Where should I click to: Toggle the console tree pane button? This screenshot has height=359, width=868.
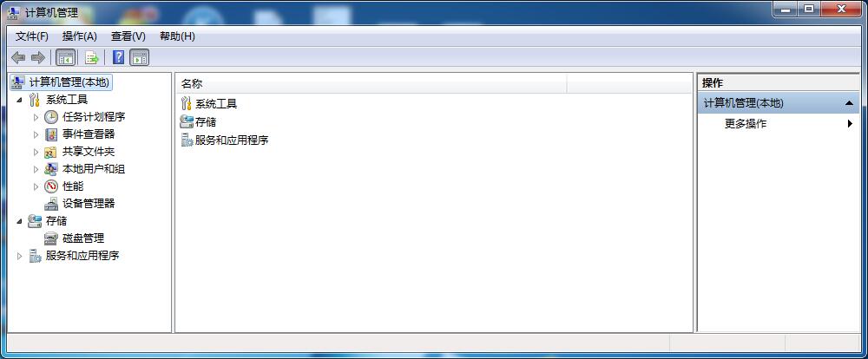[66, 57]
